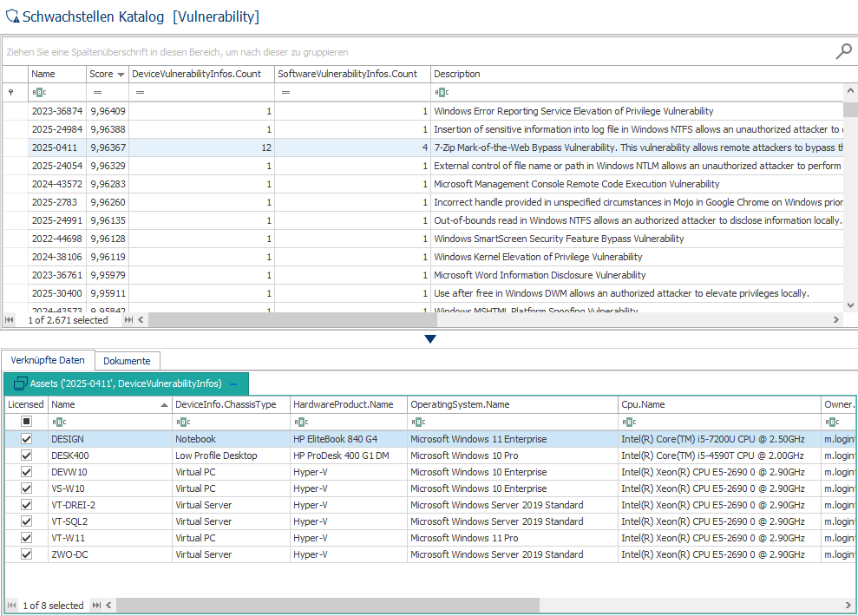The width and height of the screenshot is (858, 616).
Task: Click the Score column equals filter operator
Action: click(x=97, y=92)
